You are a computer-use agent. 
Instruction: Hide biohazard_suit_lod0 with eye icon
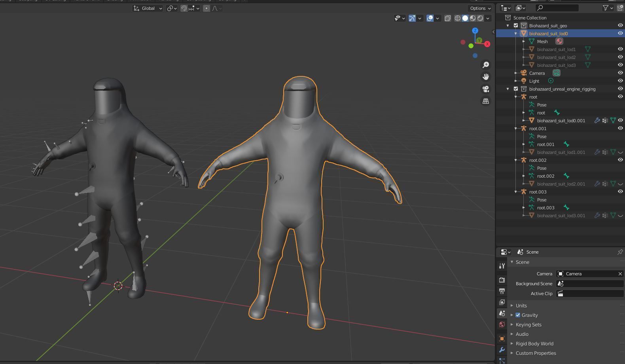[620, 33]
